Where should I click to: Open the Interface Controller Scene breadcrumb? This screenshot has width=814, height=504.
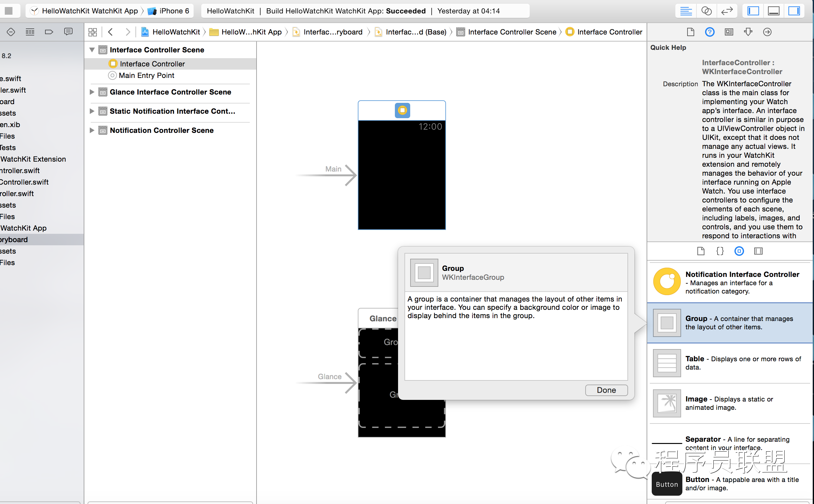point(506,32)
